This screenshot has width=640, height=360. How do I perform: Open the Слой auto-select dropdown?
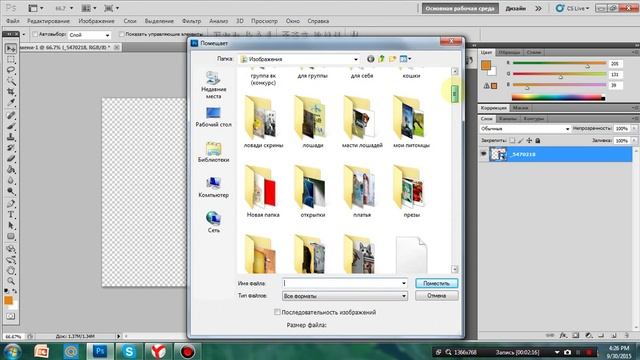pyautogui.click(x=107, y=35)
